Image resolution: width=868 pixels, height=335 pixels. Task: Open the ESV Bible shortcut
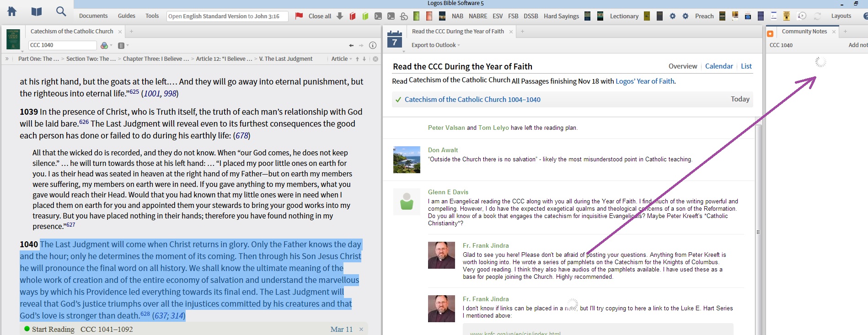click(498, 16)
